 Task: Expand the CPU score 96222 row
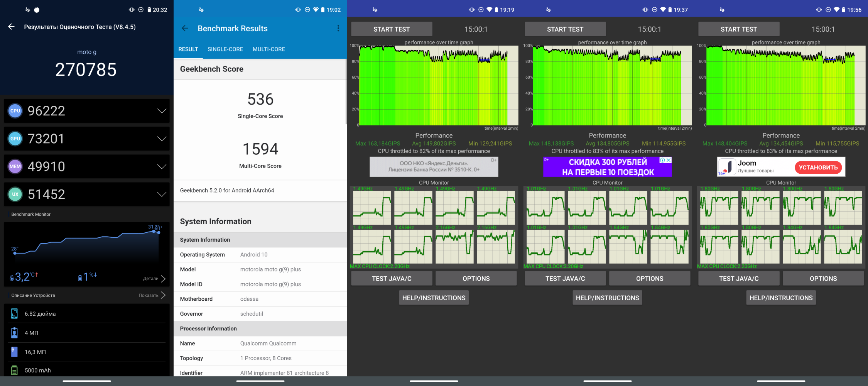(x=87, y=111)
